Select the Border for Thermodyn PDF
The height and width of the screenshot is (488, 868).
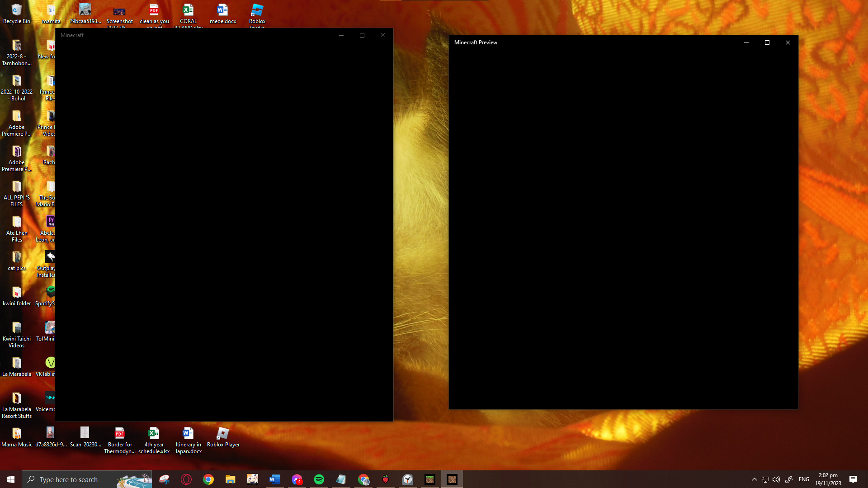coord(120,441)
